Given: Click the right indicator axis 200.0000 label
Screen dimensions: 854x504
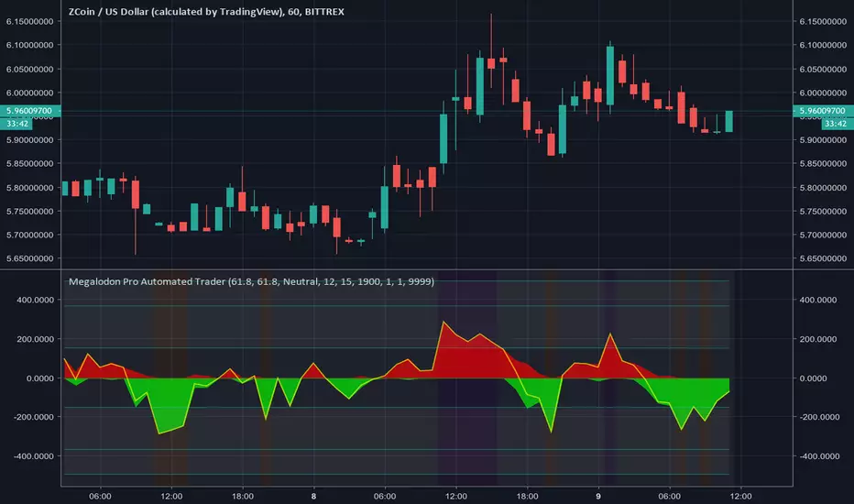Looking at the screenshot, I should point(817,339).
